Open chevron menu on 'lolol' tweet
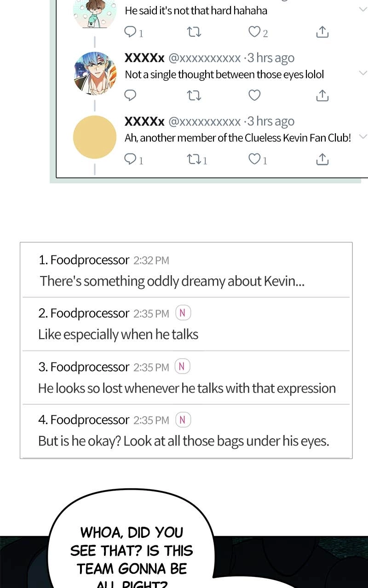The width and height of the screenshot is (368, 588). click(362, 73)
